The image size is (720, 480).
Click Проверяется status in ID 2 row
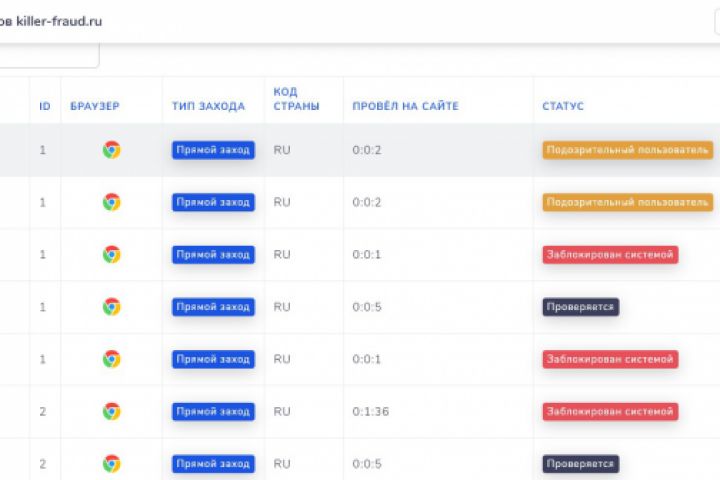(x=581, y=463)
